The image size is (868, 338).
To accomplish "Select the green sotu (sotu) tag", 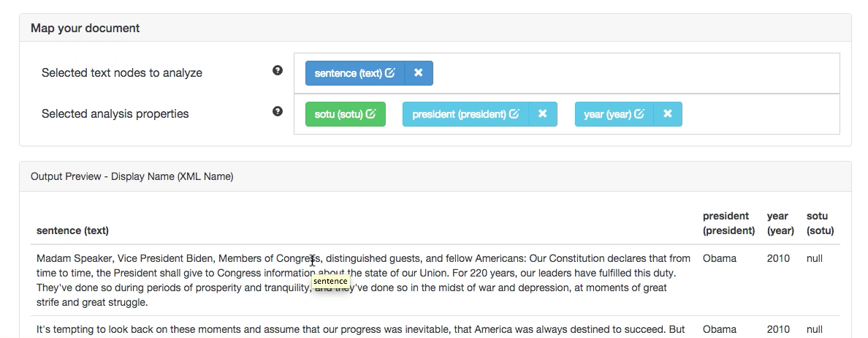I will pyautogui.click(x=346, y=114).
